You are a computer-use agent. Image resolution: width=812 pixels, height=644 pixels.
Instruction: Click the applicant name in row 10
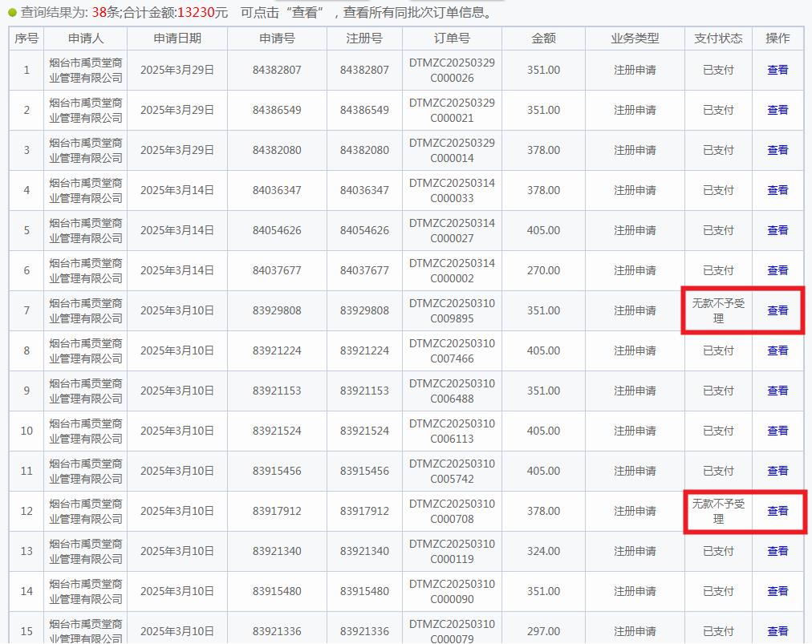click(86, 431)
